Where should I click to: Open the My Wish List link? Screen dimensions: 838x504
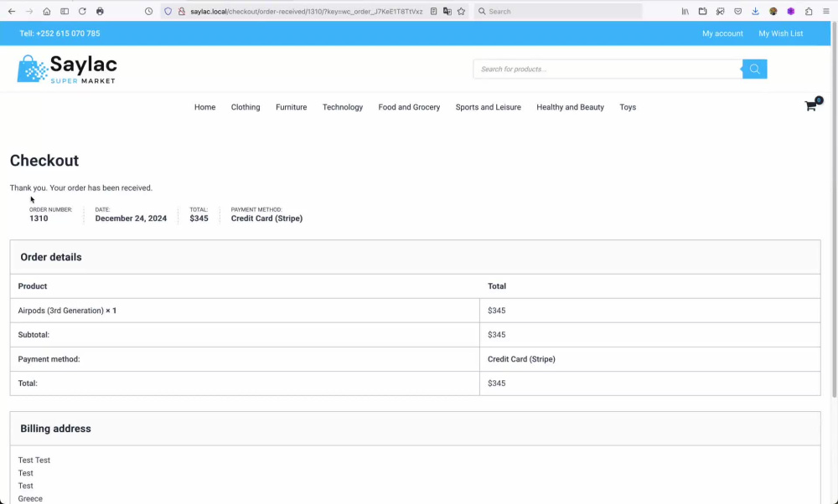coord(781,33)
